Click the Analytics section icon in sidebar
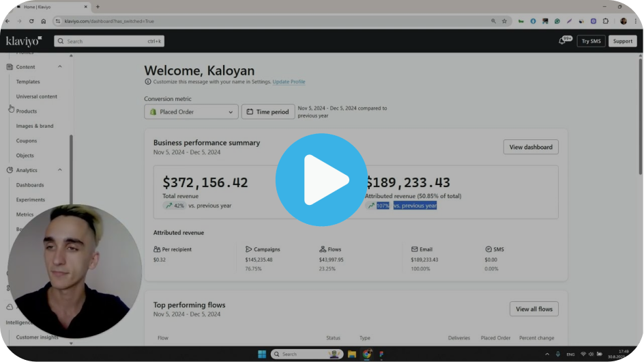Screen dimensions: 644x362 coord(10,170)
